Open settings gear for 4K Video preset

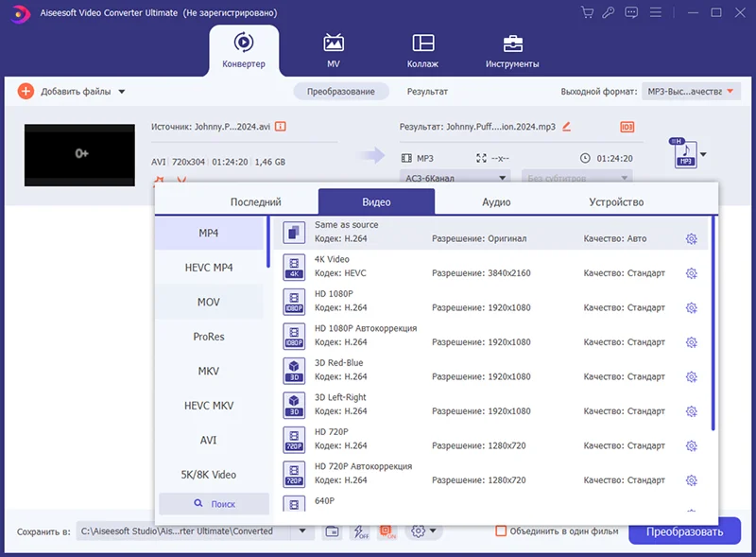click(x=691, y=273)
